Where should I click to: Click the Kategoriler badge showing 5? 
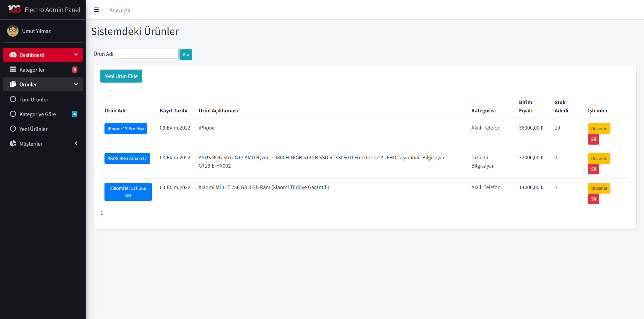point(75,70)
